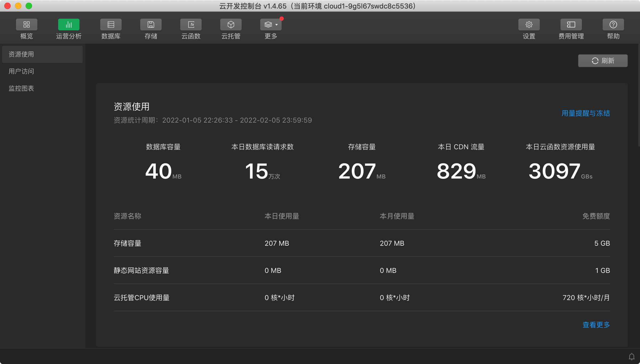
Task: Open the 存储 storage icon
Action: [151, 25]
